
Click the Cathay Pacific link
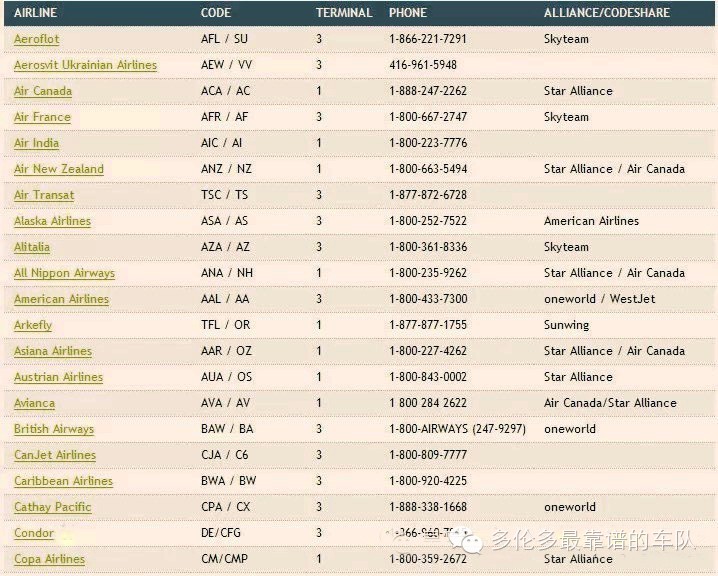[x=52, y=507]
